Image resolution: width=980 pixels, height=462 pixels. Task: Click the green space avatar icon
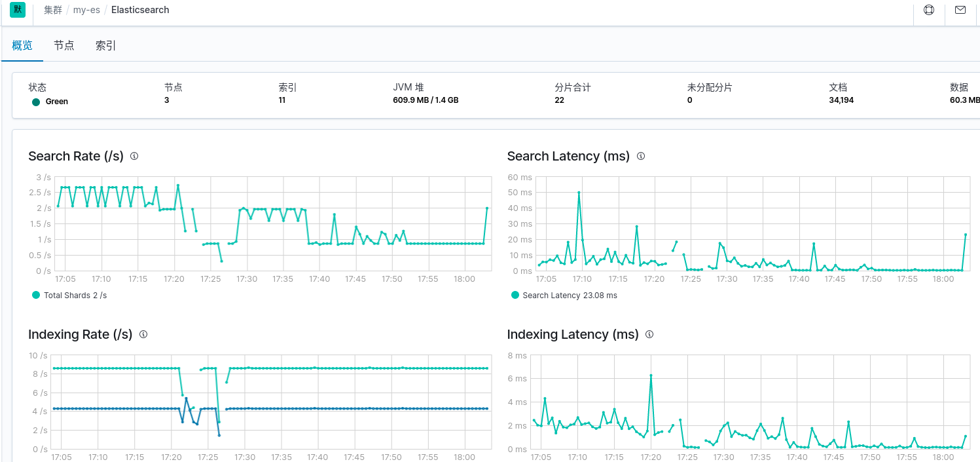(18, 10)
